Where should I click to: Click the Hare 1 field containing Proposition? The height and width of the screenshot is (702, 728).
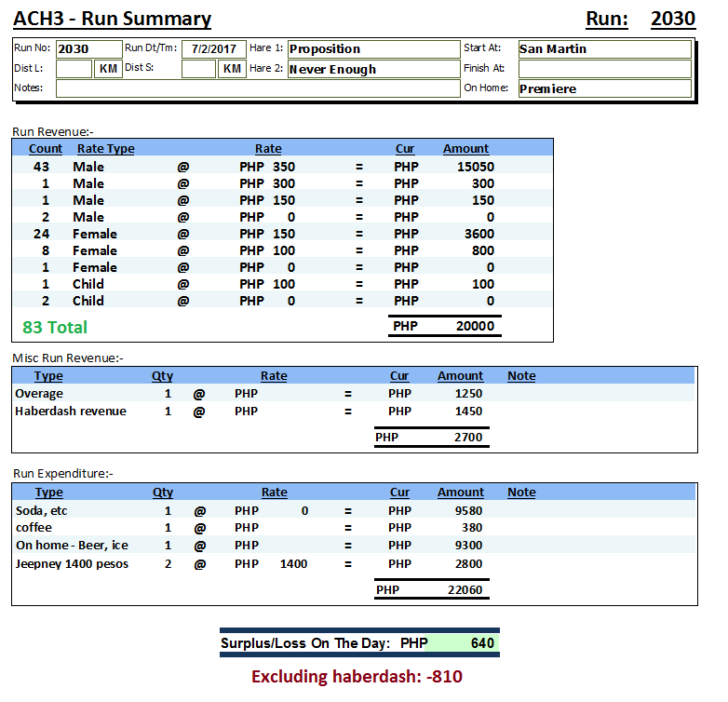tap(372, 49)
